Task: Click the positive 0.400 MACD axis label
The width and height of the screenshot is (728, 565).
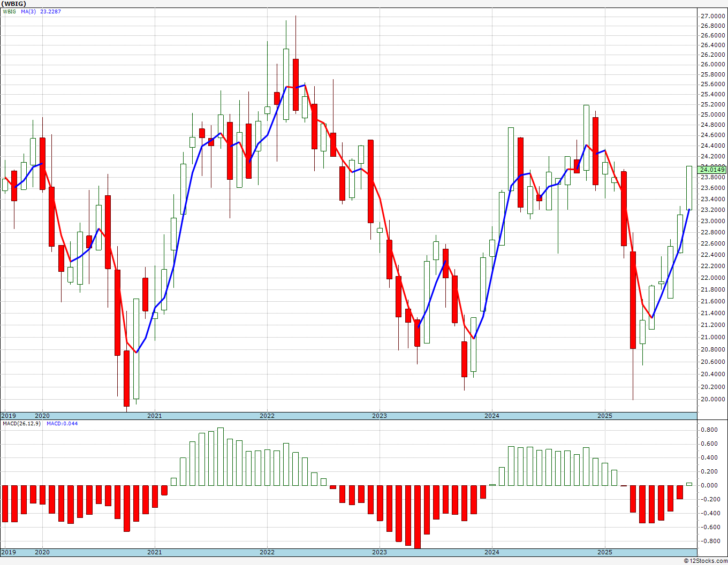Action: click(x=709, y=457)
